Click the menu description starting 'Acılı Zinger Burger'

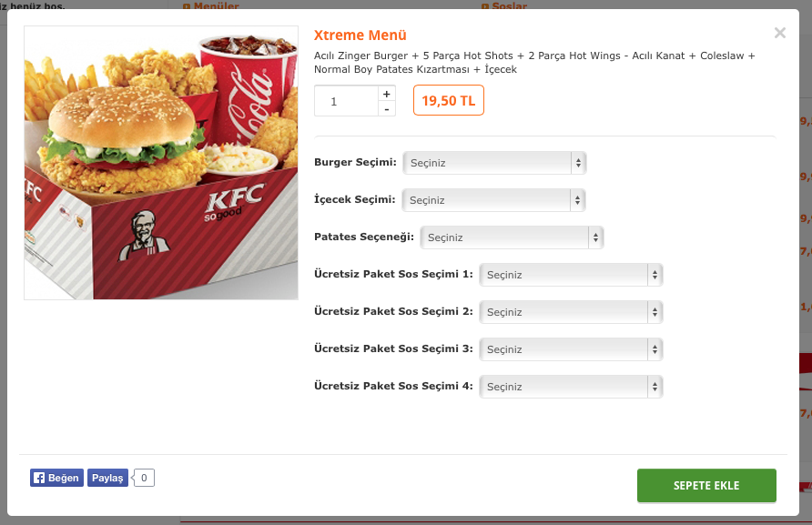[534, 62]
